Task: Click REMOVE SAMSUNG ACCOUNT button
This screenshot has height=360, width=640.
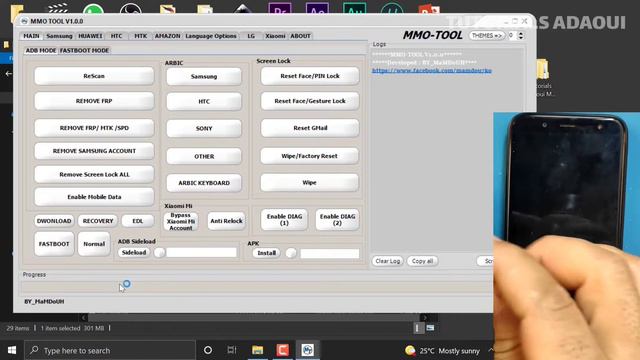Action: (x=94, y=151)
